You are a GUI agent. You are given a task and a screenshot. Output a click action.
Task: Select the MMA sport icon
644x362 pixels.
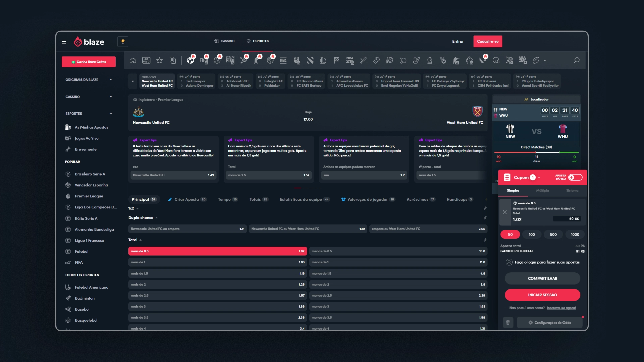[283, 60]
